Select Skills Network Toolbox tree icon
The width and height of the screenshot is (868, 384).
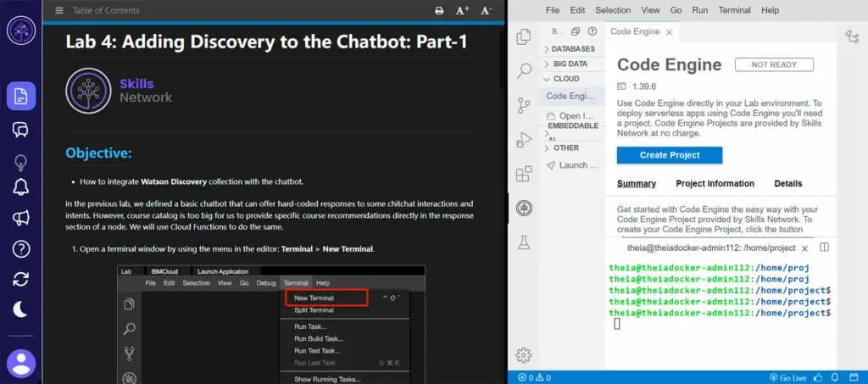click(523, 208)
